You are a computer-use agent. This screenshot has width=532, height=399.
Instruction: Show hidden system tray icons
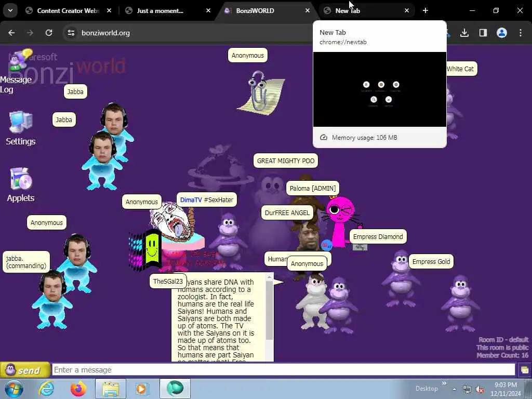click(454, 390)
